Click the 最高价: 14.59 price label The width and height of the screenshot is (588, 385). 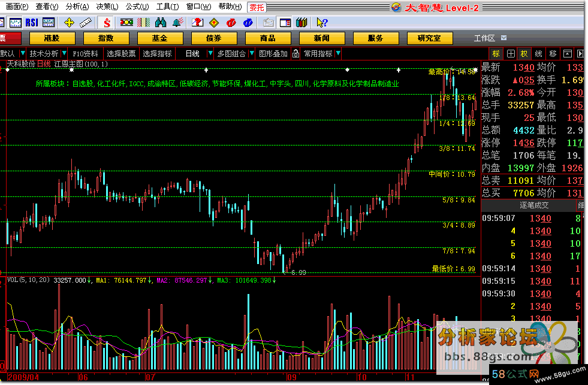pos(452,71)
